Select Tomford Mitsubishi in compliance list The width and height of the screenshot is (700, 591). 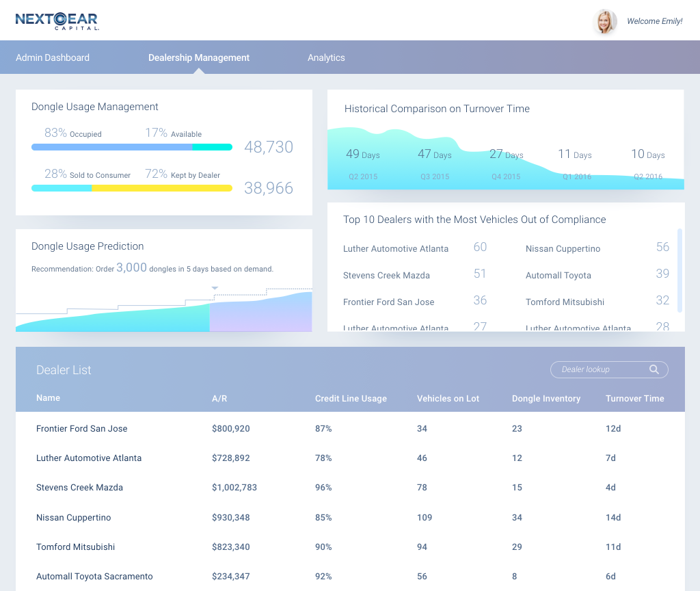click(x=597, y=302)
